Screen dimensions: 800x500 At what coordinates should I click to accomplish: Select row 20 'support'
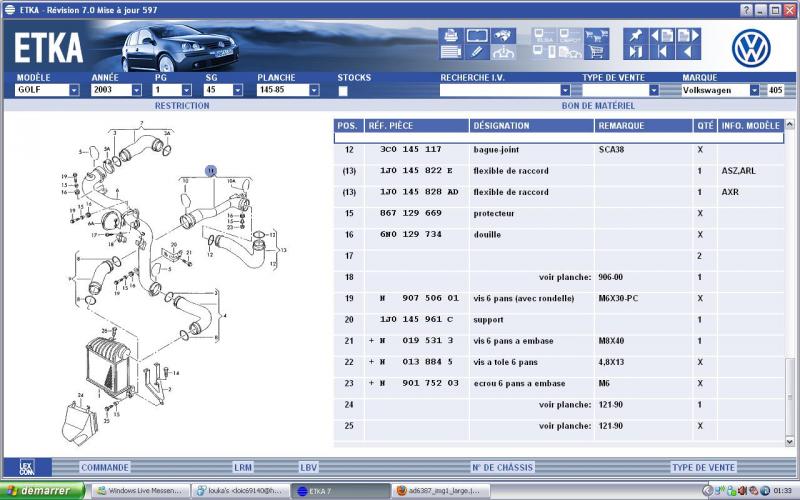click(559, 320)
